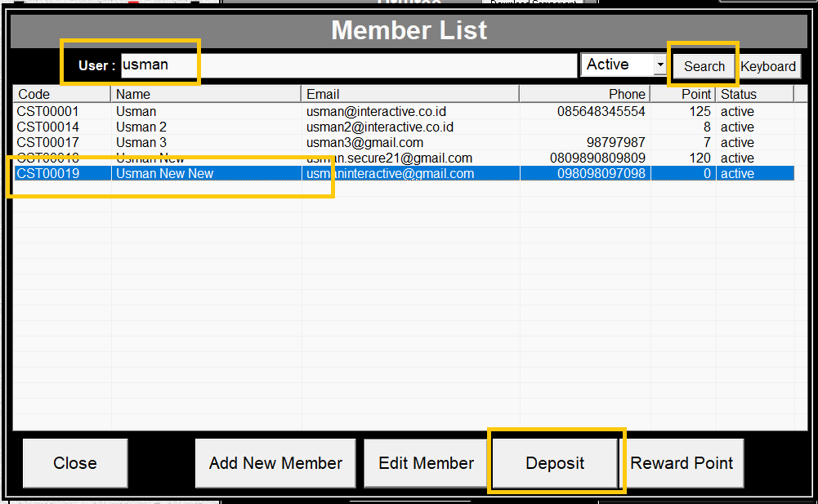The width and height of the screenshot is (818, 504).
Task: Click the Status column header
Action: tap(754, 94)
